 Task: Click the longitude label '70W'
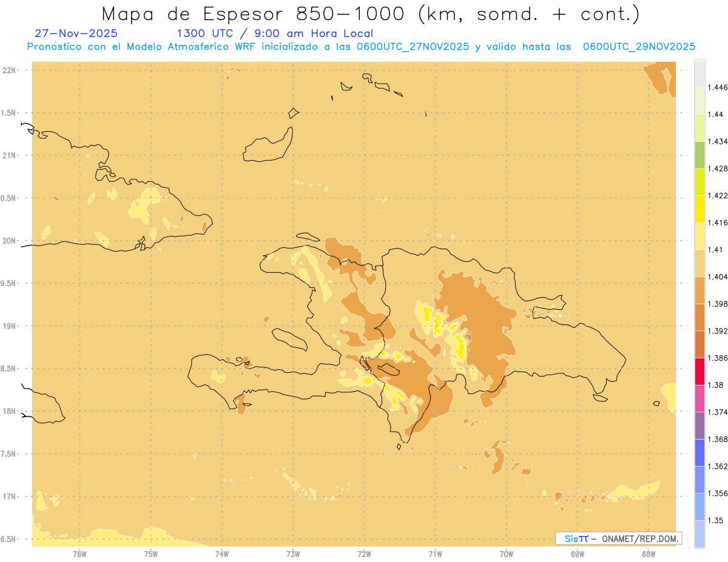click(507, 554)
